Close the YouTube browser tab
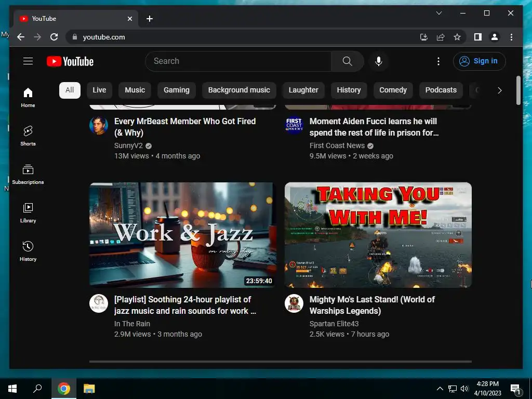Viewport: 532px width, 399px height. 129,19
